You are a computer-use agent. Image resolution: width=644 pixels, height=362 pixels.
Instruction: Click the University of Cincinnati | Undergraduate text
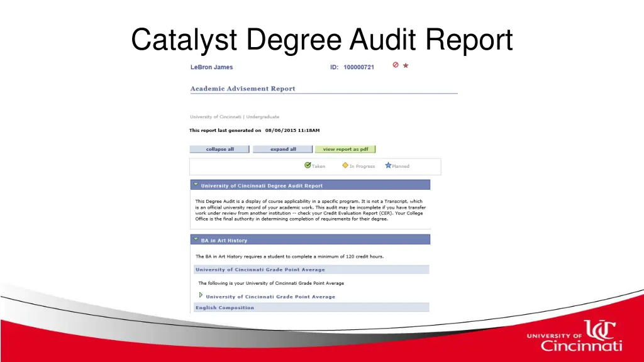[x=235, y=117]
